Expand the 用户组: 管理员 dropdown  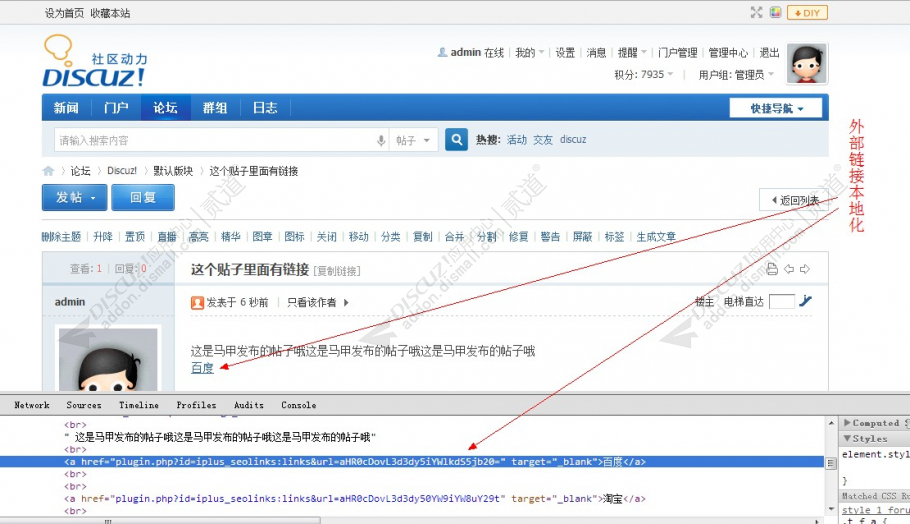click(x=736, y=75)
